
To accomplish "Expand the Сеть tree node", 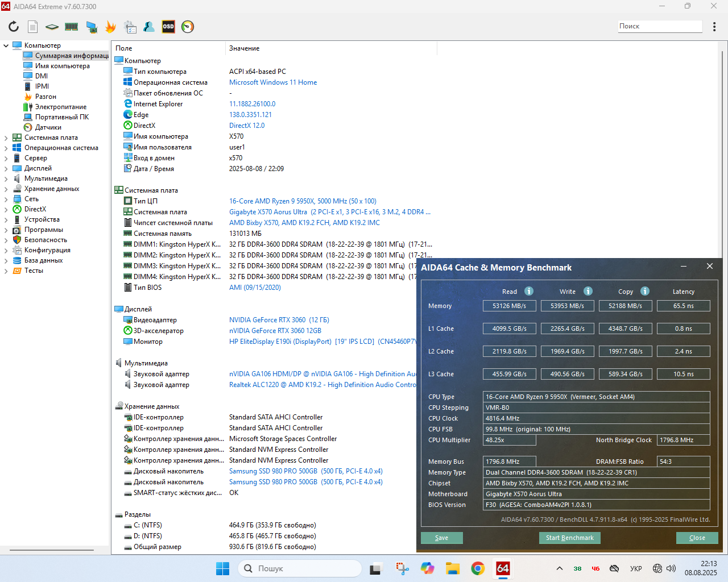I will click(6, 199).
